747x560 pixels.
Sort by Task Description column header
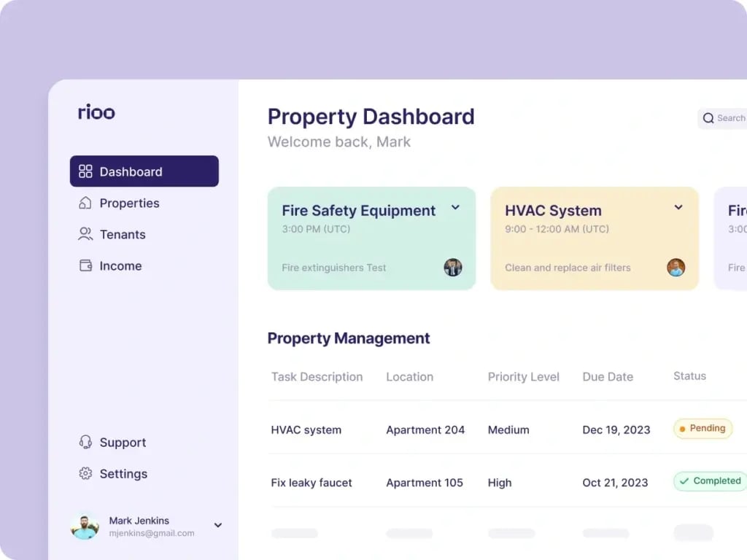[x=317, y=377]
